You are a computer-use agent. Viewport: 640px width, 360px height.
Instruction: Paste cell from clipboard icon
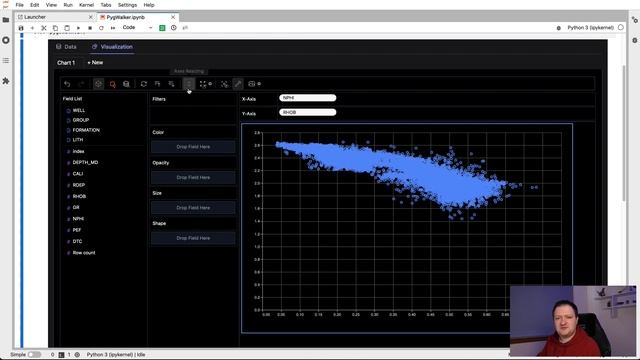(67, 28)
